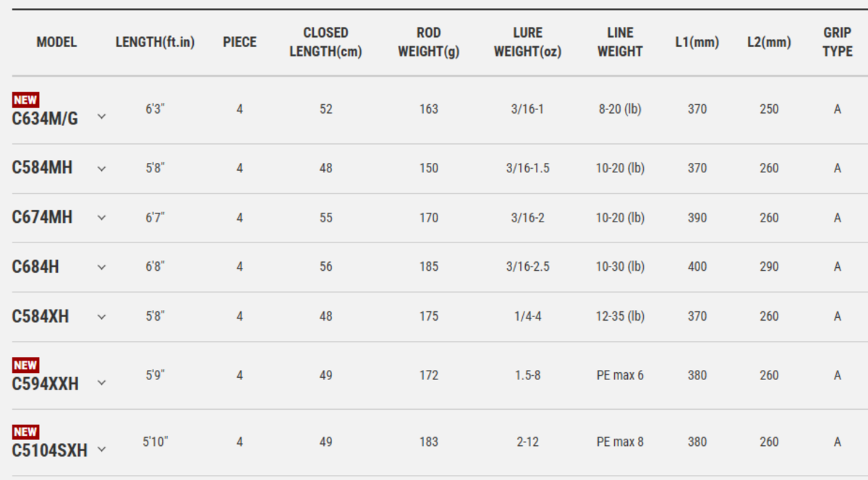Click the MODEL column header
This screenshot has height=480, width=868.
pyautogui.click(x=56, y=42)
